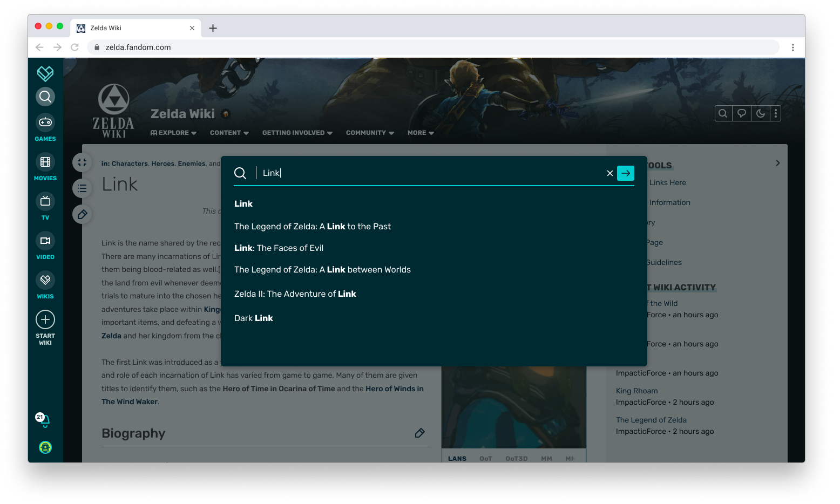Screen dimensions: 840x504
Task: Select 'A Link to the Past' suggestion
Action: 313,227
